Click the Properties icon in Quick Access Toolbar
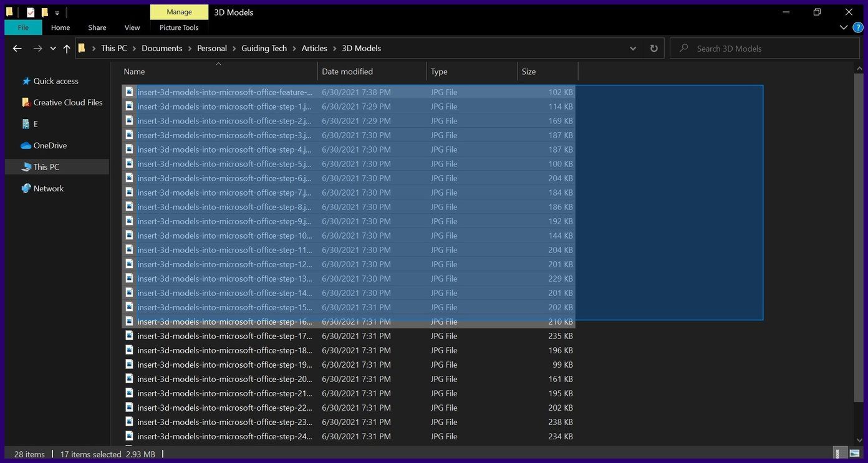The height and width of the screenshot is (463, 868). [31, 12]
